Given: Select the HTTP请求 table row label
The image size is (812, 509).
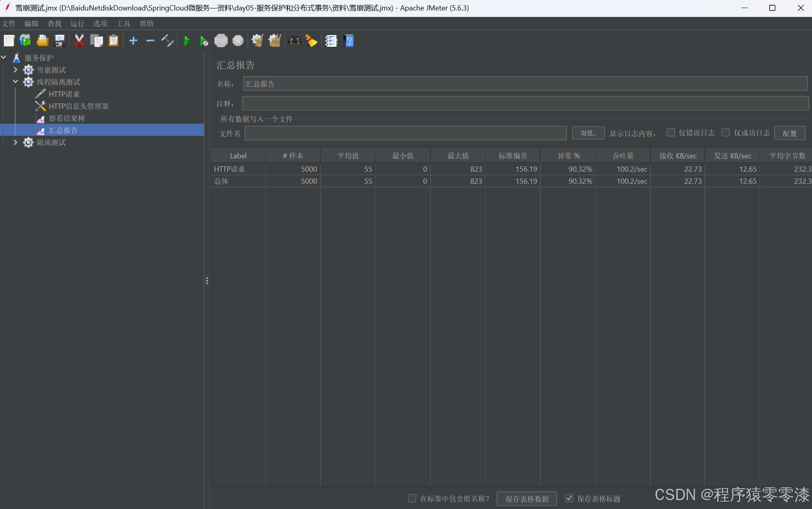Looking at the screenshot, I should [229, 169].
